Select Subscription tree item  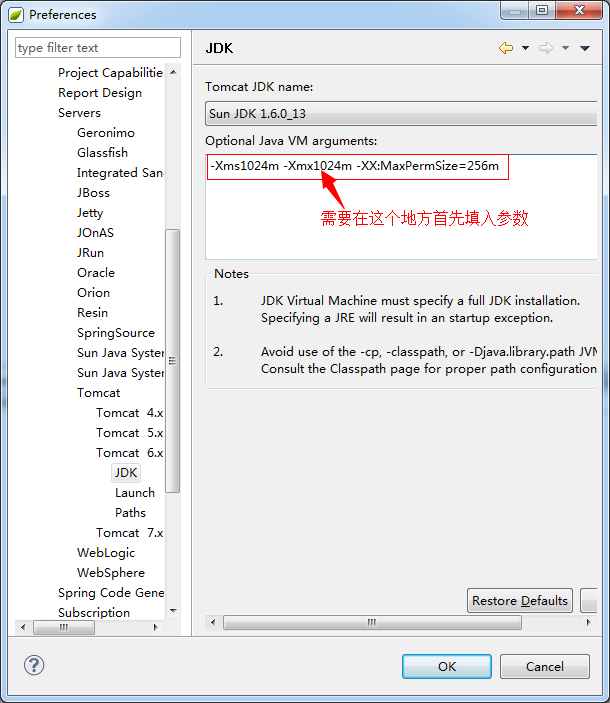[x=94, y=612]
